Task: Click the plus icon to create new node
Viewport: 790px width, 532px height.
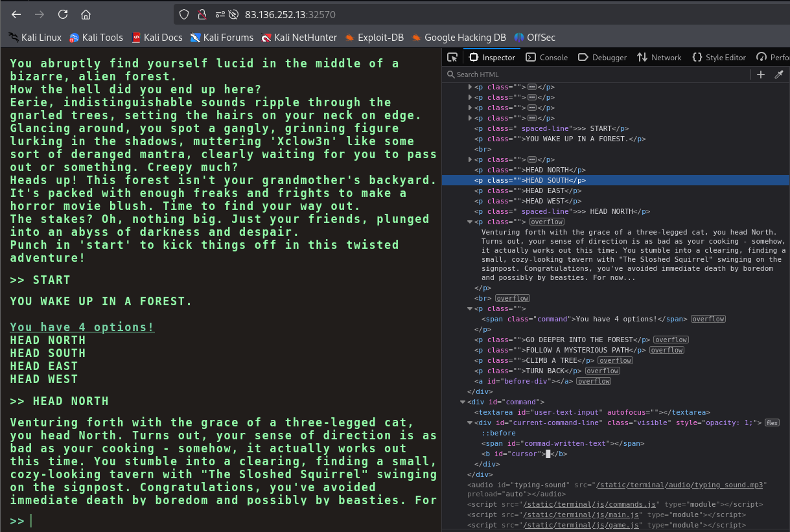Action: tap(761, 75)
